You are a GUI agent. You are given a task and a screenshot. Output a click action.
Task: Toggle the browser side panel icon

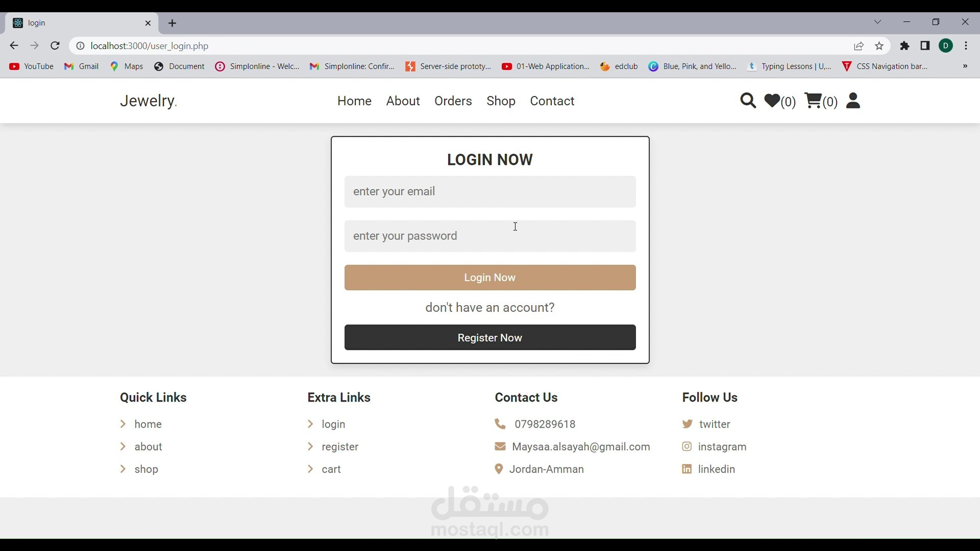pyautogui.click(x=925, y=46)
